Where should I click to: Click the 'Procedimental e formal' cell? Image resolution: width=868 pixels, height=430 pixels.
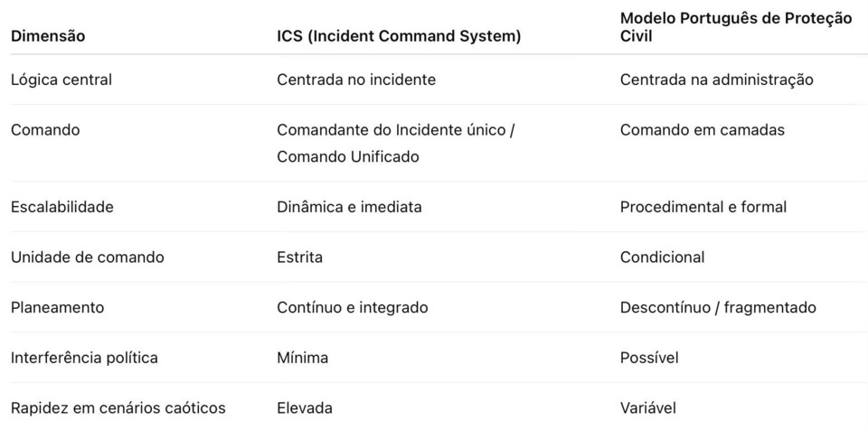[x=703, y=207]
